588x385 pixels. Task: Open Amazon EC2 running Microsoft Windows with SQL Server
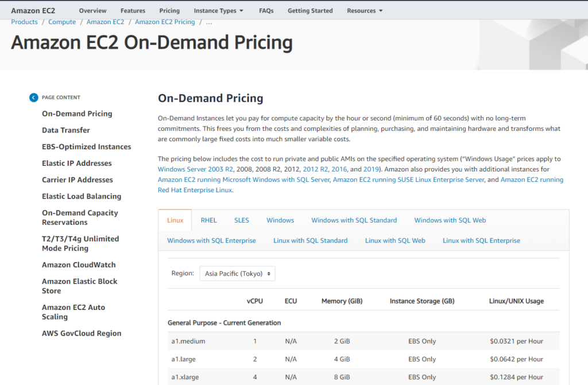coord(243,180)
